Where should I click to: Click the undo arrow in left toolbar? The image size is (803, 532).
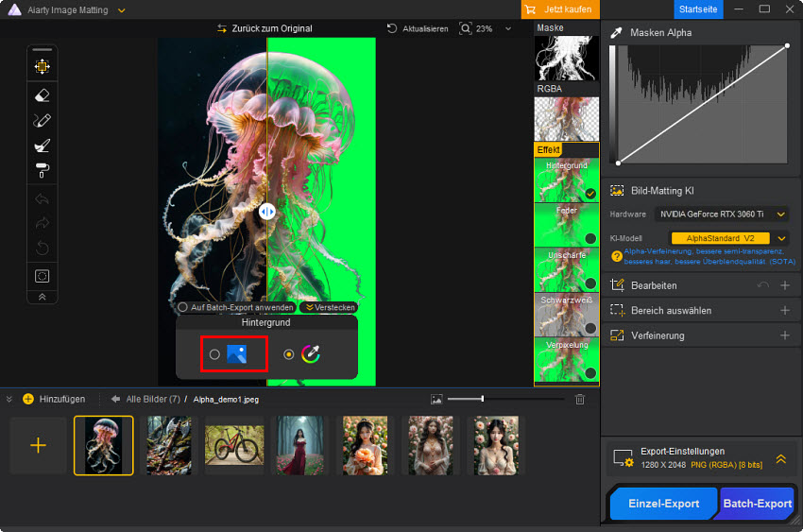coord(42,198)
